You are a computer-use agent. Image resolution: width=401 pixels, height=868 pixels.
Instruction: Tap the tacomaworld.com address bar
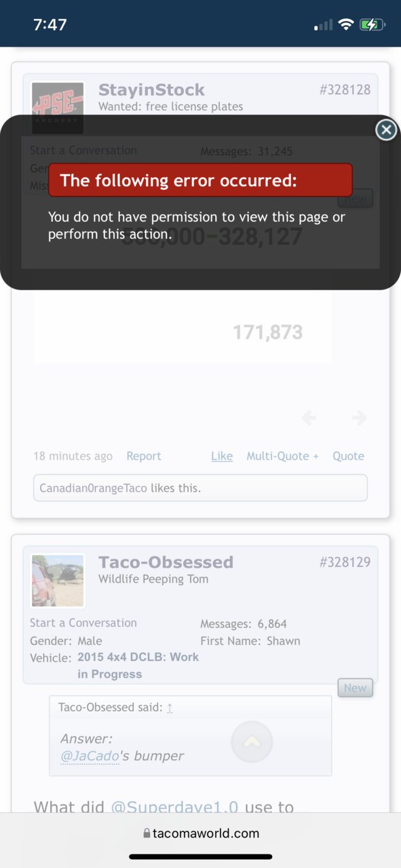(201, 833)
